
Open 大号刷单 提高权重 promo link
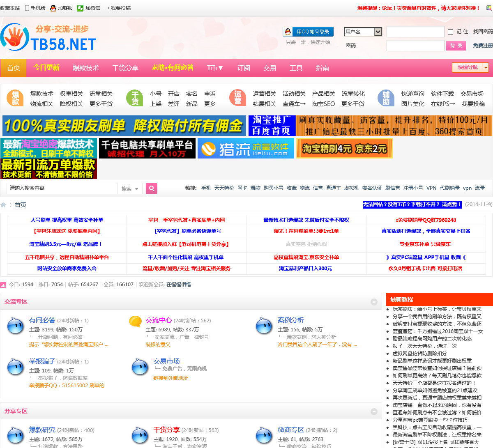[67, 220]
